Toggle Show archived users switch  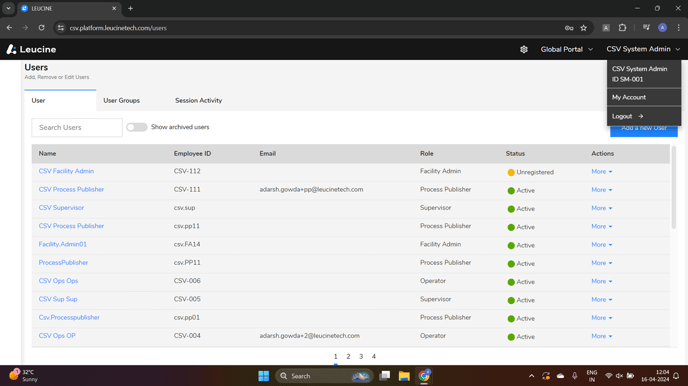click(x=136, y=127)
